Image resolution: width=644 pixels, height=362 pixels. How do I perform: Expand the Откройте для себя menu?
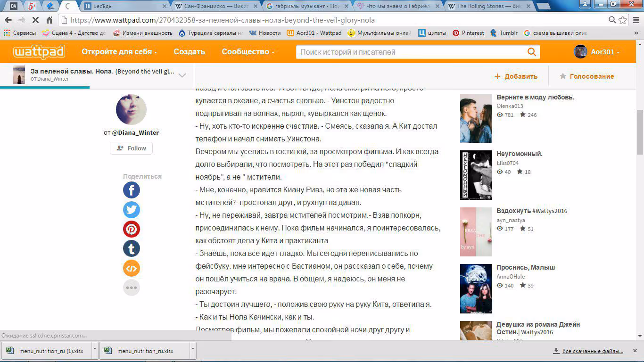[x=119, y=52]
